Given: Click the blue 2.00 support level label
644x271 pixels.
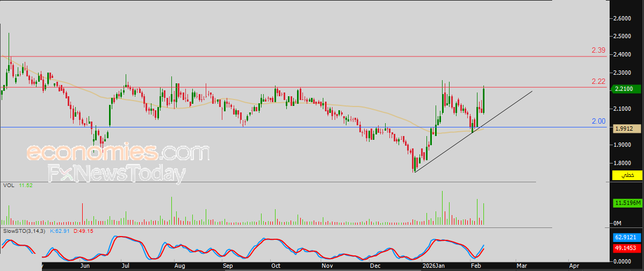Looking at the screenshot, I should pos(598,122).
